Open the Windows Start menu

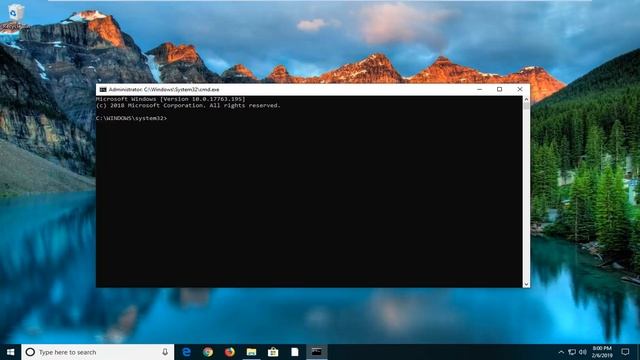coord(11,352)
